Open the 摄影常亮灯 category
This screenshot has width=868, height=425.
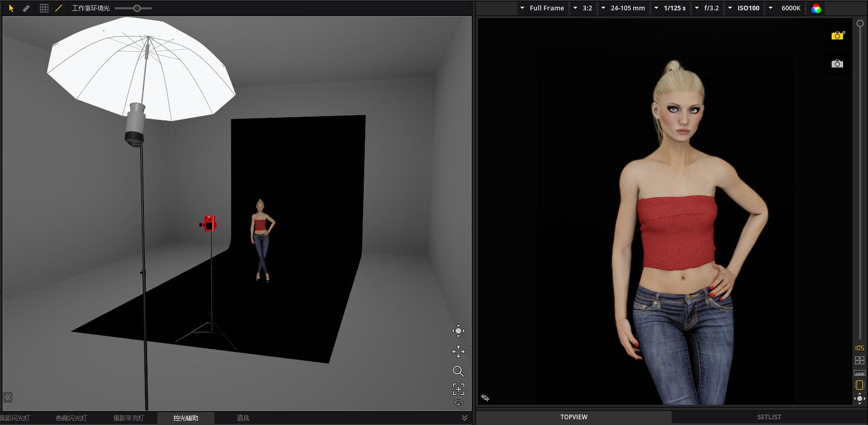pyautogui.click(x=128, y=418)
